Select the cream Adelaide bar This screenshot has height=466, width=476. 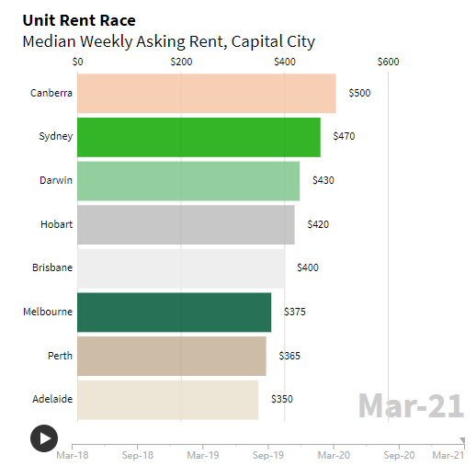click(x=168, y=400)
